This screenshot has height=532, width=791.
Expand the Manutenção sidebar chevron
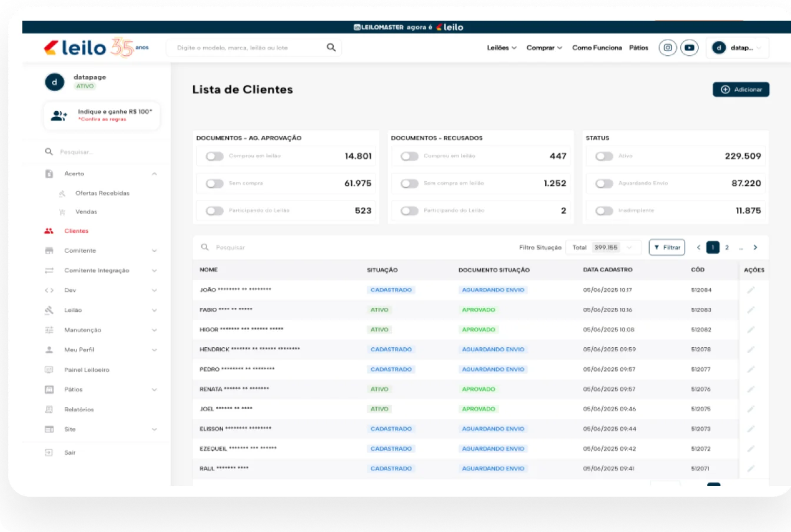tap(154, 330)
